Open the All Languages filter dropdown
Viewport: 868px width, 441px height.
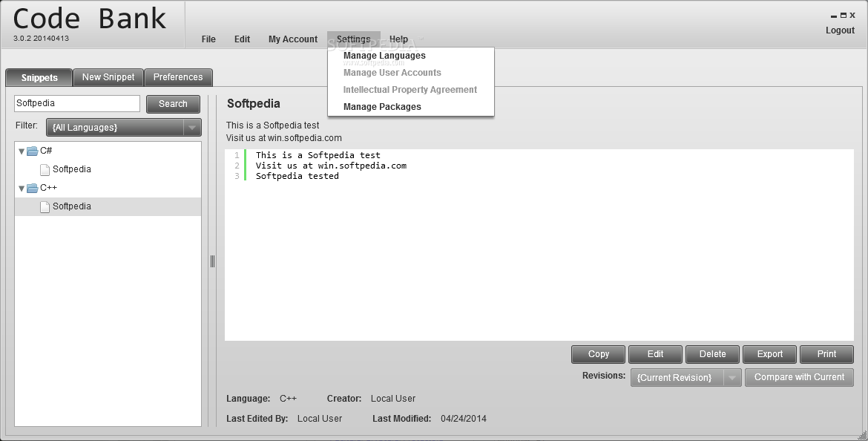[123, 128]
